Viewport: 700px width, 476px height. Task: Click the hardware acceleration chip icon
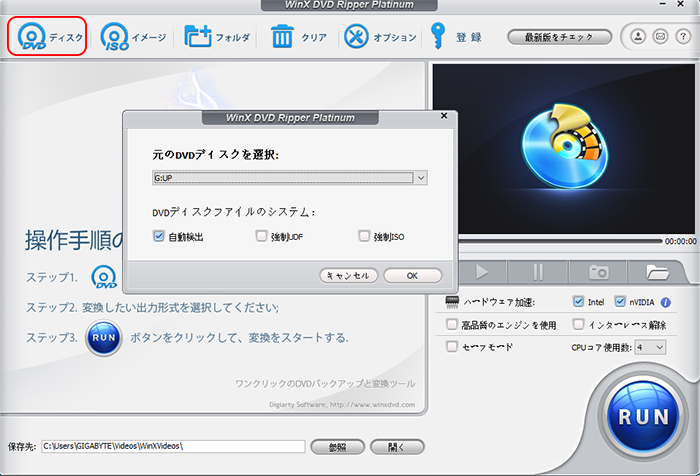coord(452,302)
